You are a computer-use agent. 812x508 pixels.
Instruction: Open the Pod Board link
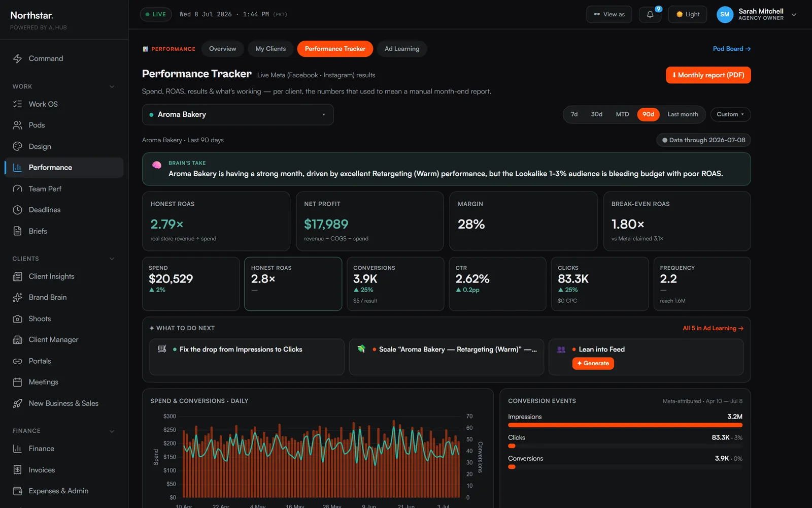coord(731,49)
